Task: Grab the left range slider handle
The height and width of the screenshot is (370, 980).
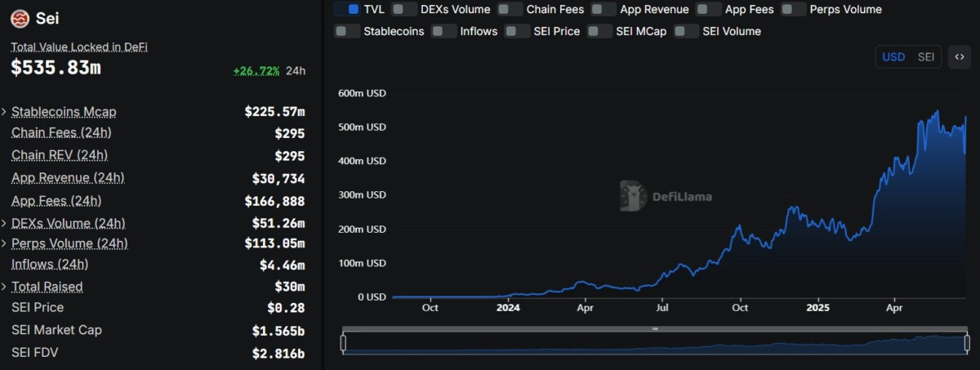Action: [344, 342]
